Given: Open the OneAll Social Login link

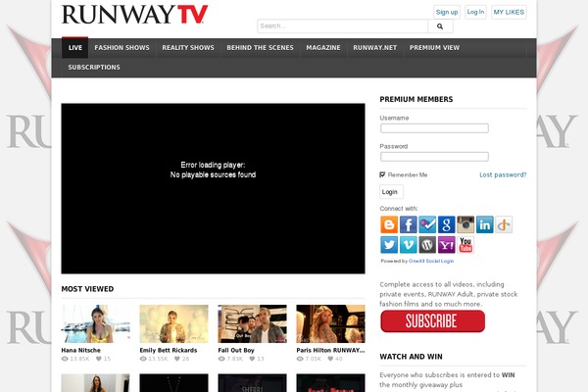Looking at the screenshot, I should click(431, 261).
